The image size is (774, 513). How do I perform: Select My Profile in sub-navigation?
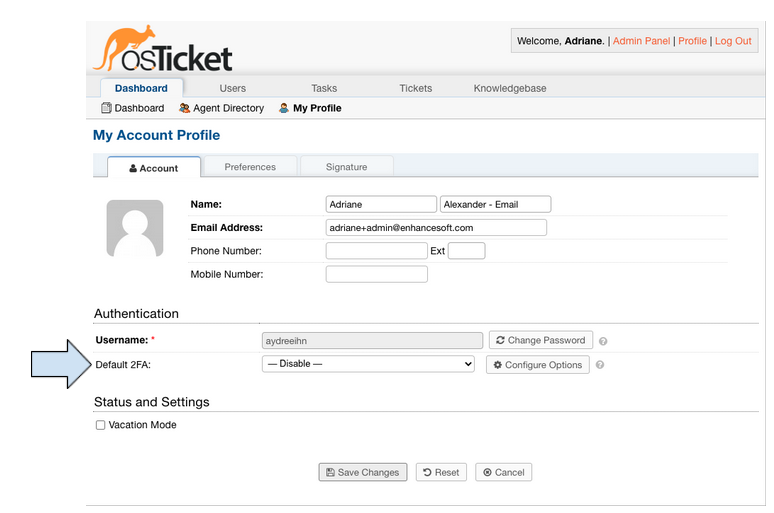point(310,108)
